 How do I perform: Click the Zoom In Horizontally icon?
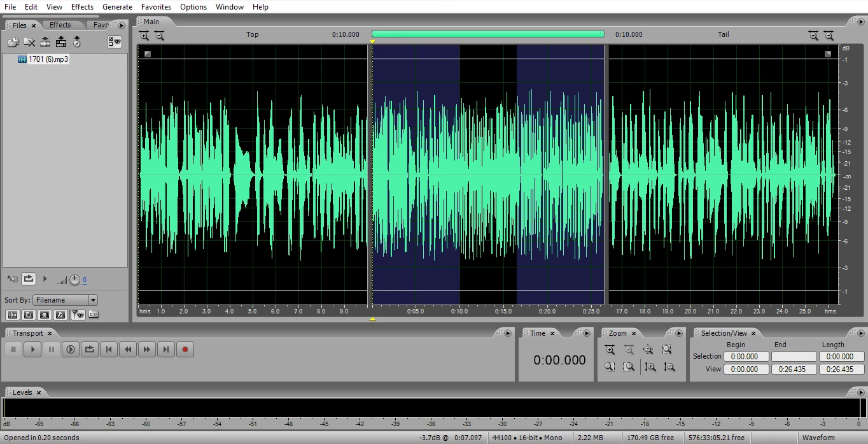pyautogui.click(x=610, y=350)
